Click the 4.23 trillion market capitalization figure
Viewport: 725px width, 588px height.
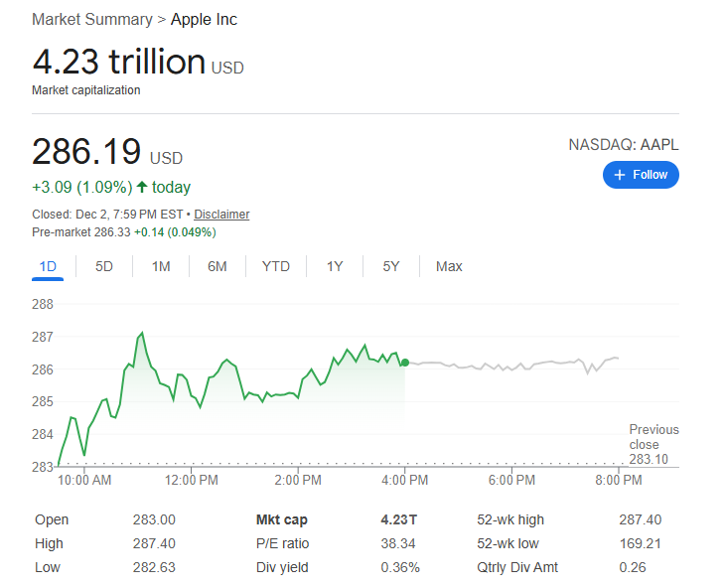coord(119,61)
